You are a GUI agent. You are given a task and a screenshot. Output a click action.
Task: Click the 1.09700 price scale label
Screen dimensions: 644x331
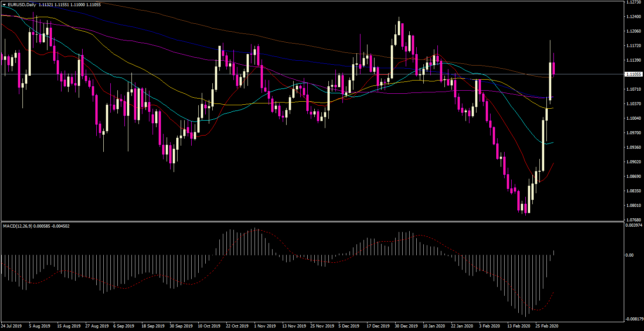[x=633, y=133]
